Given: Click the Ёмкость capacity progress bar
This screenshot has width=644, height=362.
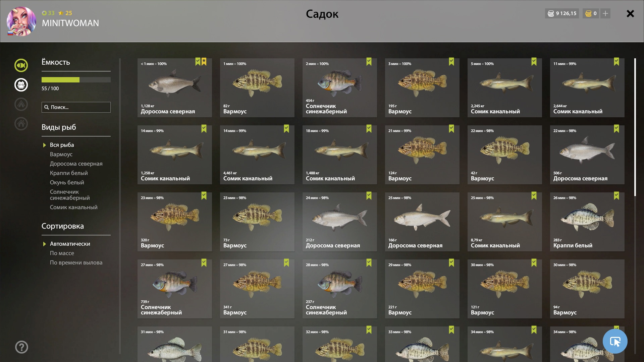Looking at the screenshot, I should (x=76, y=80).
